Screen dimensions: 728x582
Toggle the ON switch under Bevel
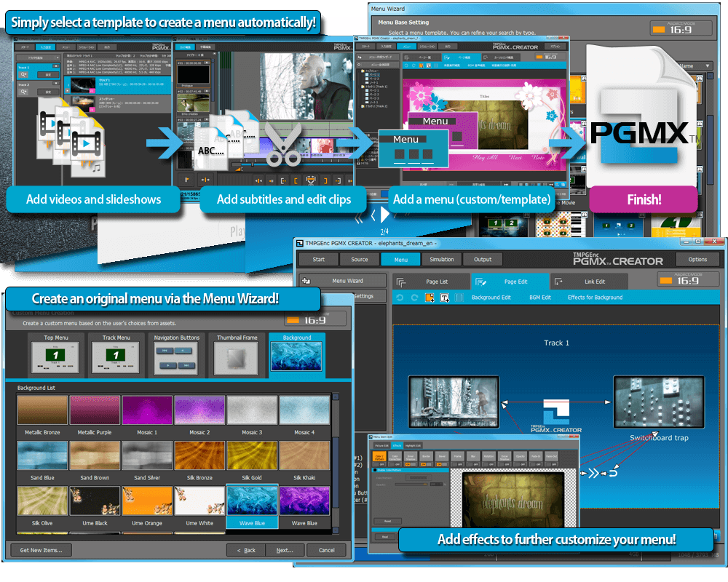click(x=442, y=464)
